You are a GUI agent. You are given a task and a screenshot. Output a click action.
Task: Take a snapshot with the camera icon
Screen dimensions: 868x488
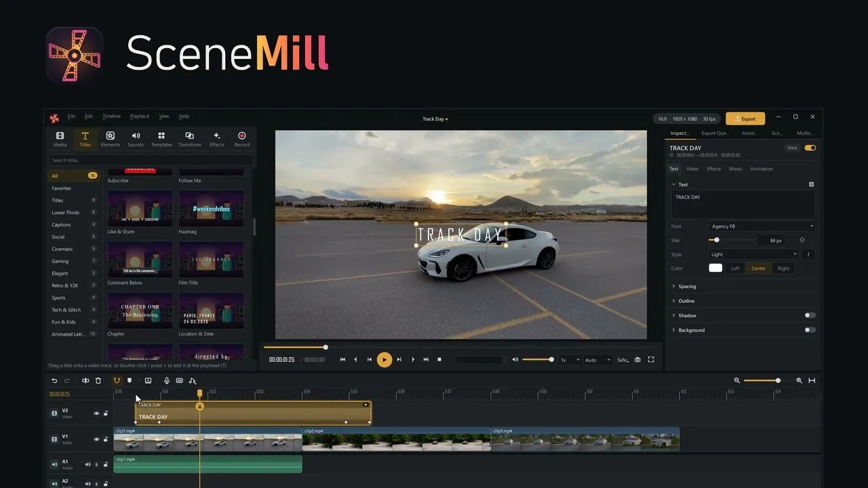tap(637, 360)
